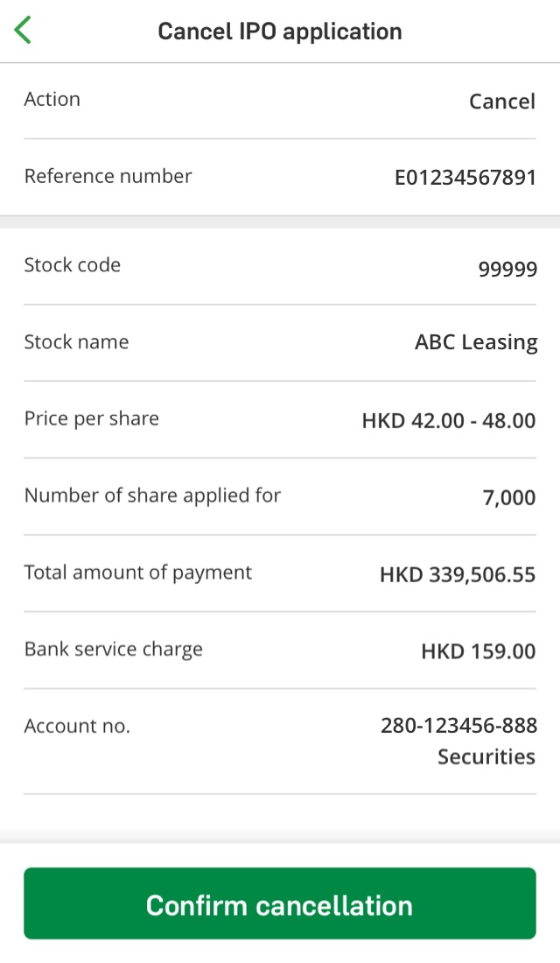This screenshot has width=560, height=963.
Task: Select the stock name ABC Leasing
Action: [476, 342]
